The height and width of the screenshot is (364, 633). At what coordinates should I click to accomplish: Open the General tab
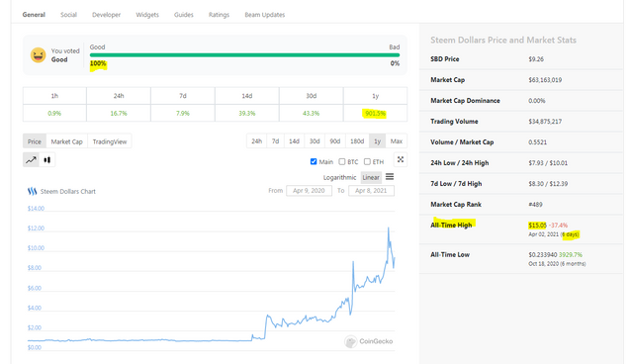click(x=34, y=15)
